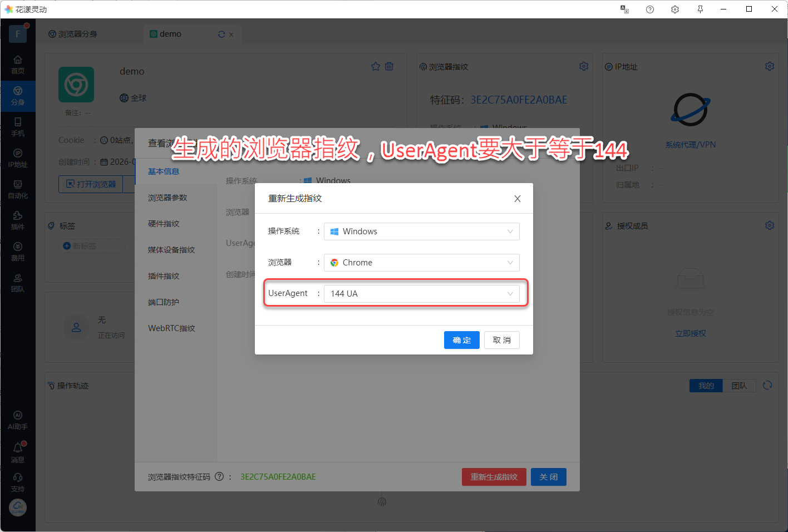This screenshot has height=532, width=788.
Task: Open the AI助手 assistant icon
Action: click(x=18, y=420)
